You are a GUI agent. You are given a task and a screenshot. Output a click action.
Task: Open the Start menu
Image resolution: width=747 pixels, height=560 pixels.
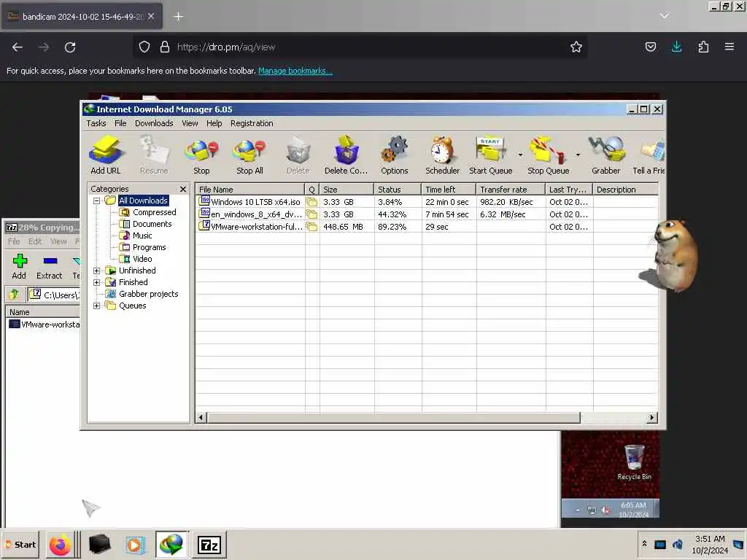(x=21, y=545)
